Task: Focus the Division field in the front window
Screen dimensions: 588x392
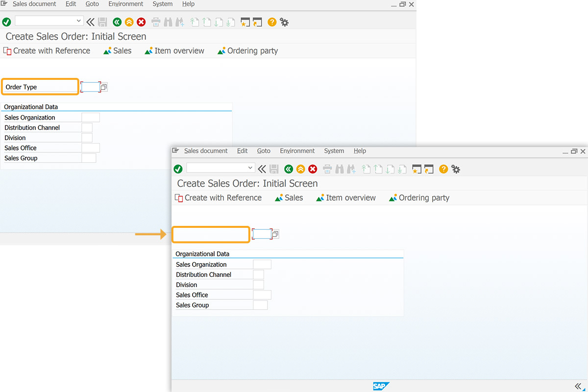Action: [258, 285]
